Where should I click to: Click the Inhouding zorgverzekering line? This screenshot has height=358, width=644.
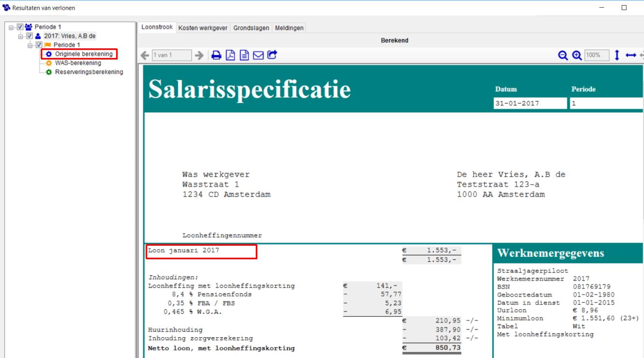[200, 338]
